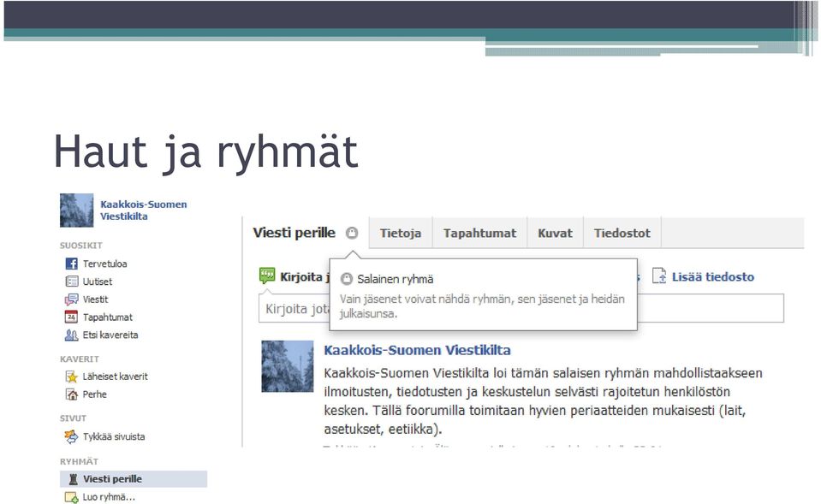Open Tervetuloa in the sidebar

[x=104, y=264]
